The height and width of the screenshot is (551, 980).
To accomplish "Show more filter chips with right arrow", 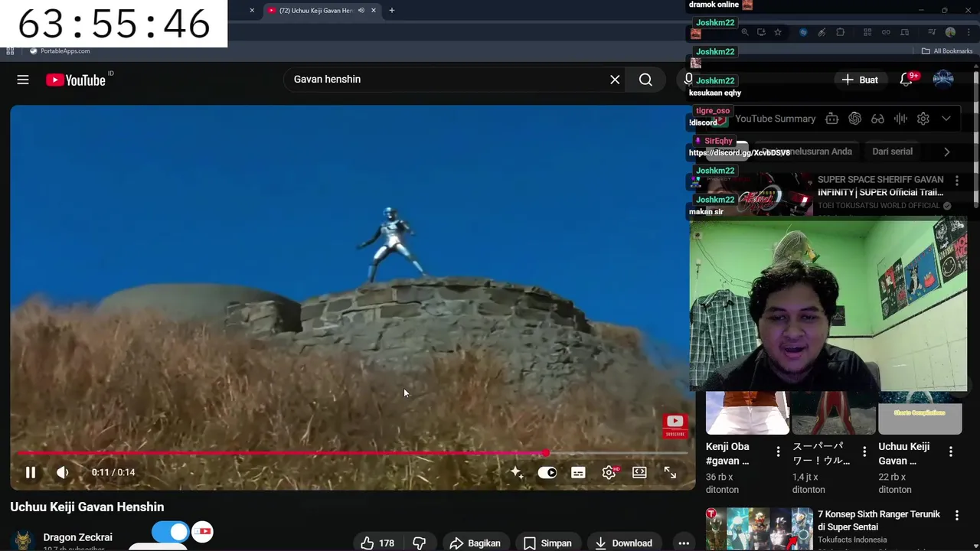I will tap(947, 152).
